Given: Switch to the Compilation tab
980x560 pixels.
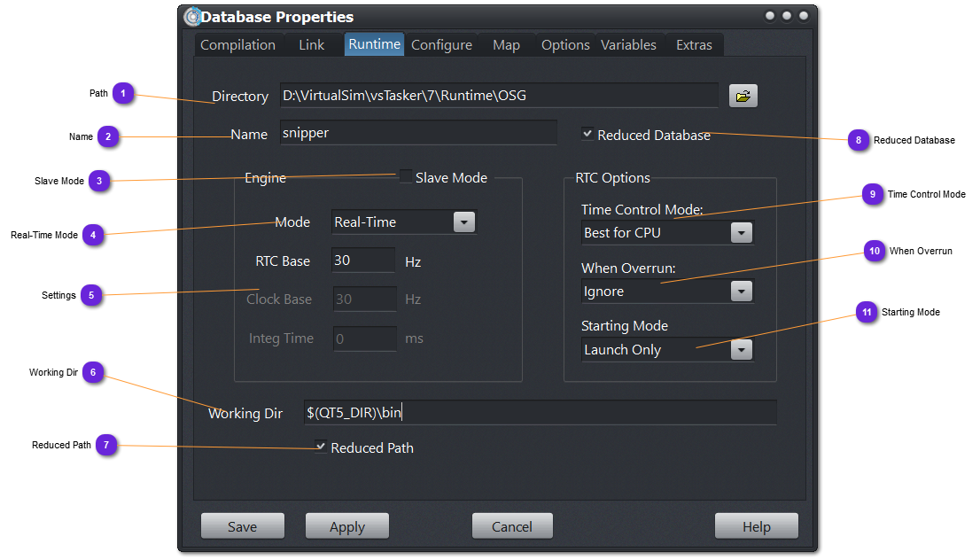Looking at the screenshot, I should 237,45.
